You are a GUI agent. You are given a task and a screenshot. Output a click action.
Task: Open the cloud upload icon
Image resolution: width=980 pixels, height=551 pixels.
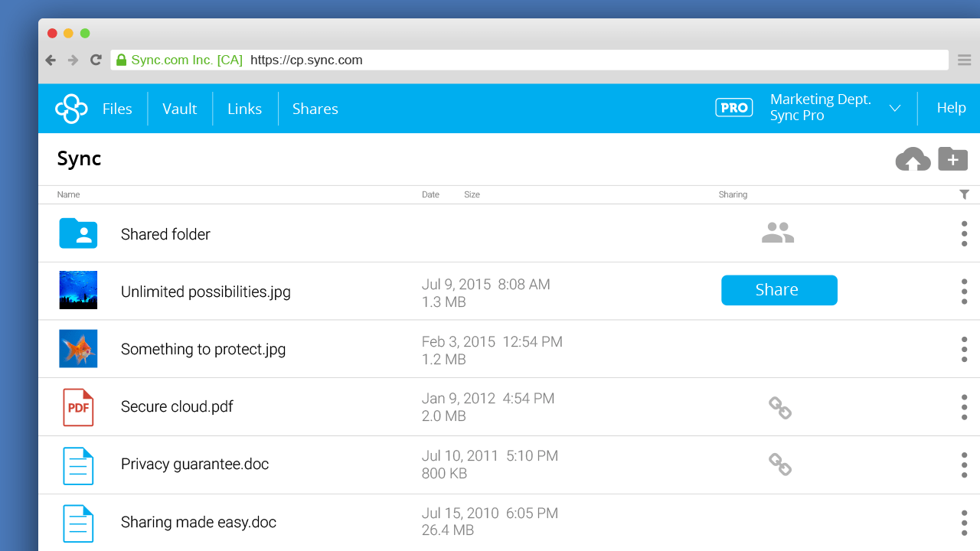(x=913, y=158)
